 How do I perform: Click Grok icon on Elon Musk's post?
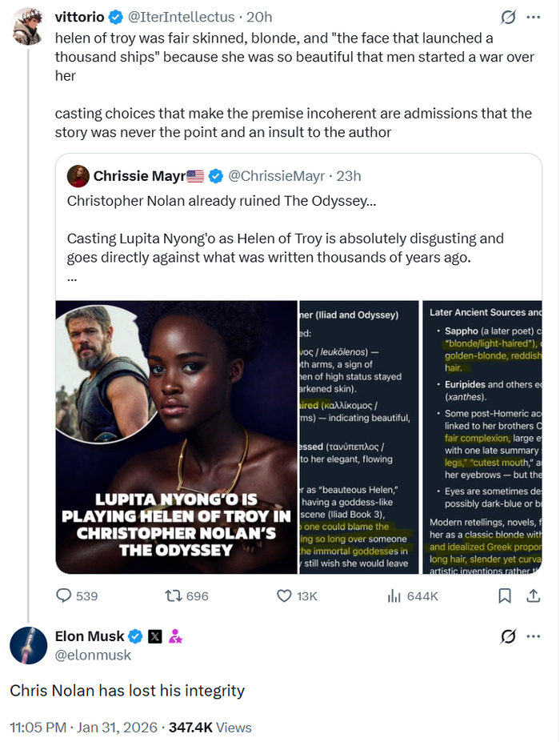507,636
